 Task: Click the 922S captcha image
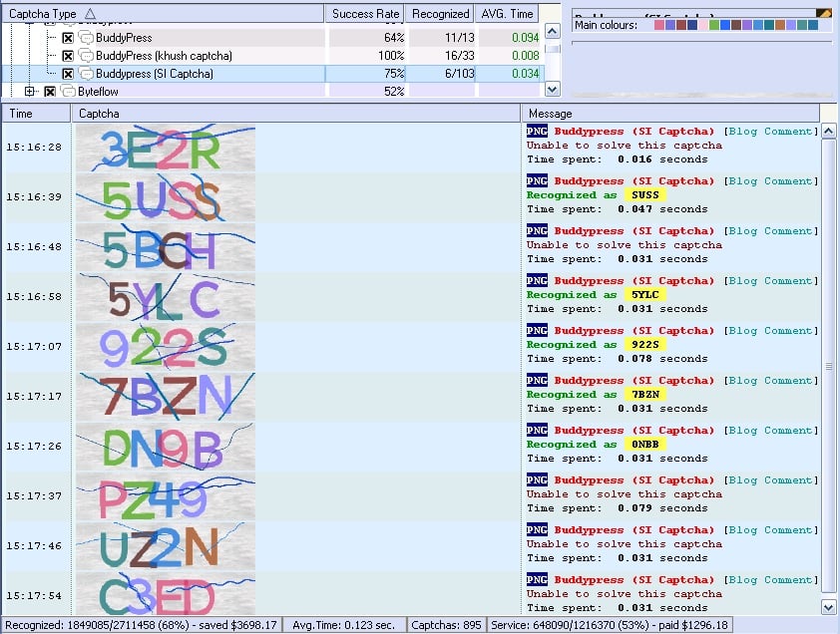(166, 348)
